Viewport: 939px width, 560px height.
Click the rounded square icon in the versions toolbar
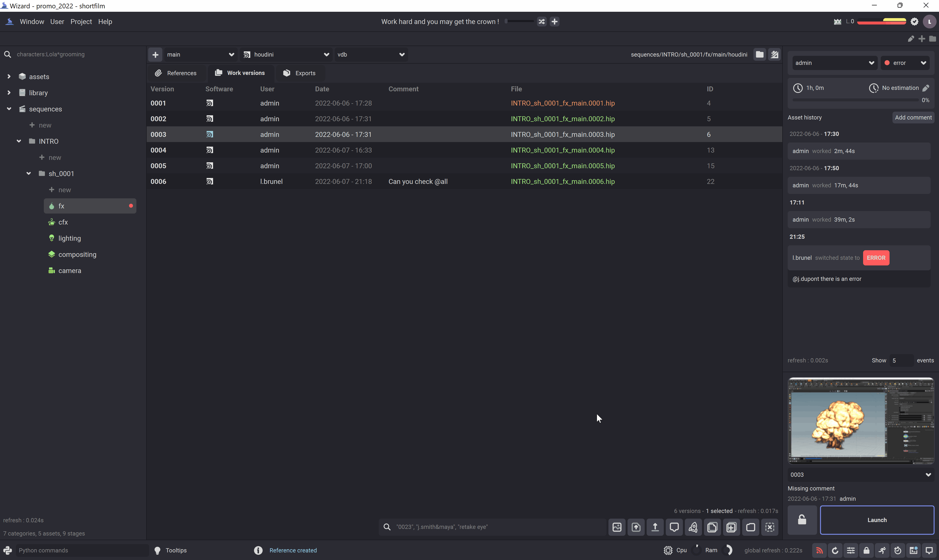coord(751,527)
